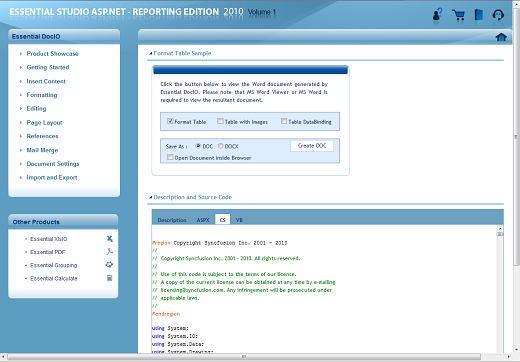
Task: Switch to the VB tab
Action: pos(239,220)
